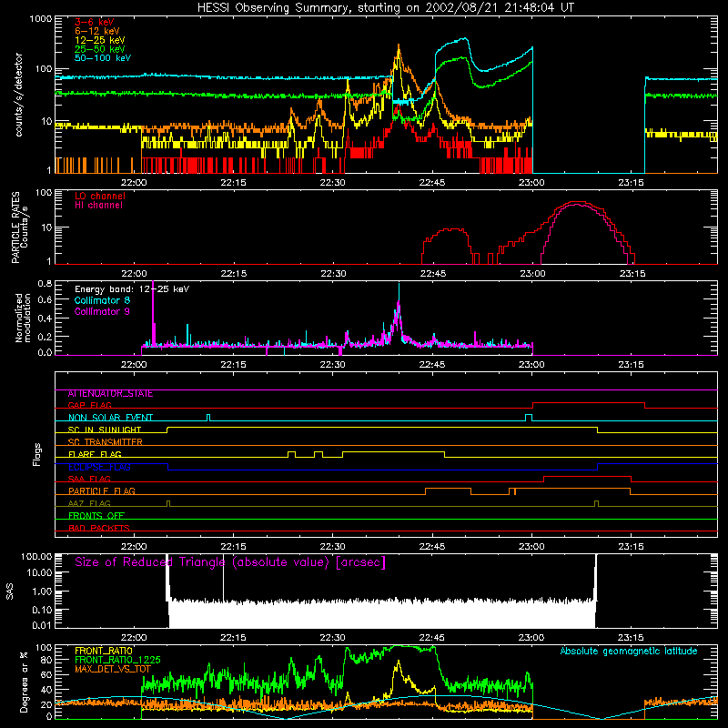Click the "NON_SOLAR_EVENT" flag label
The height and width of the screenshot is (728, 728).
pos(110,418)
